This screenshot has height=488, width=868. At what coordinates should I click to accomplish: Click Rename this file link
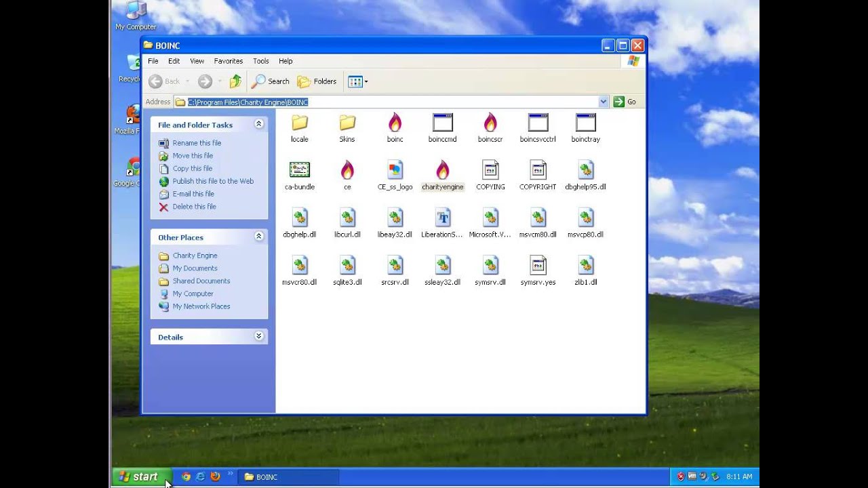tap(197, 143)
